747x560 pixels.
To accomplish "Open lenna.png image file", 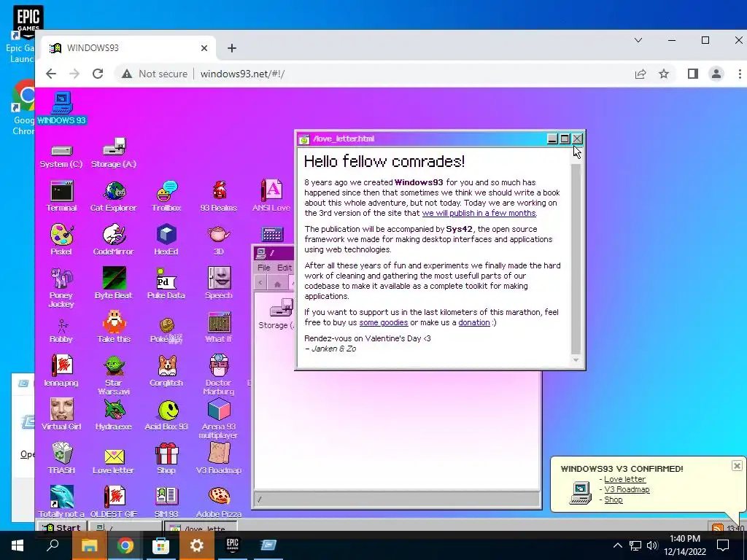I will pyautogui.click(x=61, y=370).
